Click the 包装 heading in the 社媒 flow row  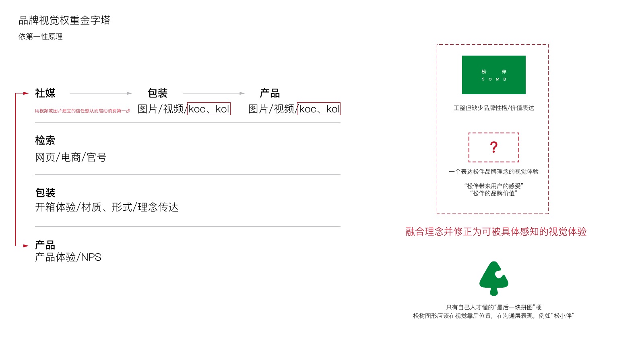click(x=157, y=93)
